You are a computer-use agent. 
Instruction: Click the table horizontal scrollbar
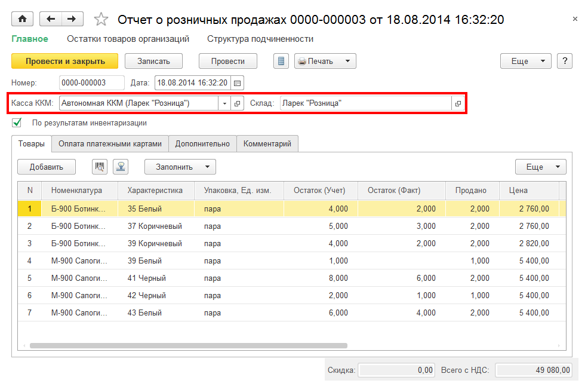click(188, 345)
